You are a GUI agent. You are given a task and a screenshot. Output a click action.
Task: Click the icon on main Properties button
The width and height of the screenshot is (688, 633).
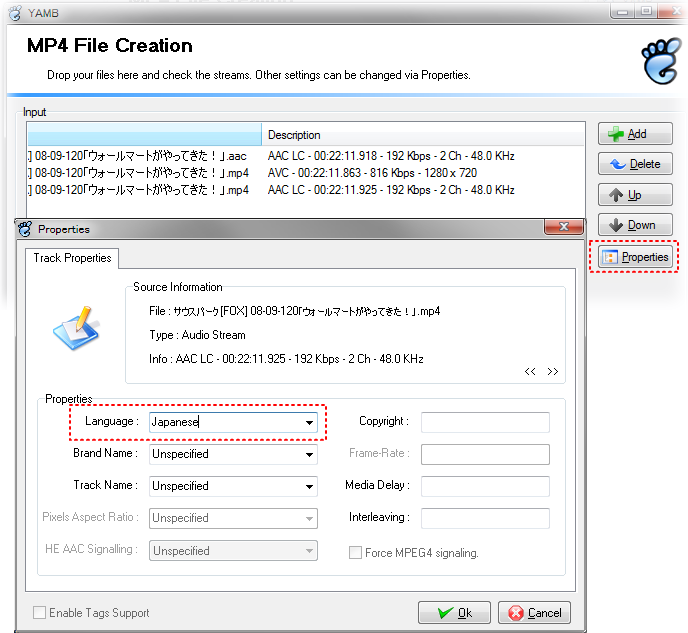pyautogui.click(x=610, y=257)
